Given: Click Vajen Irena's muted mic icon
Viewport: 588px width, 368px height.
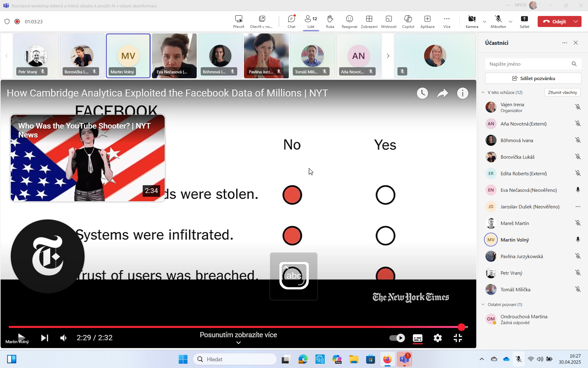Looking at the screenshot, I should pos(578,107).
